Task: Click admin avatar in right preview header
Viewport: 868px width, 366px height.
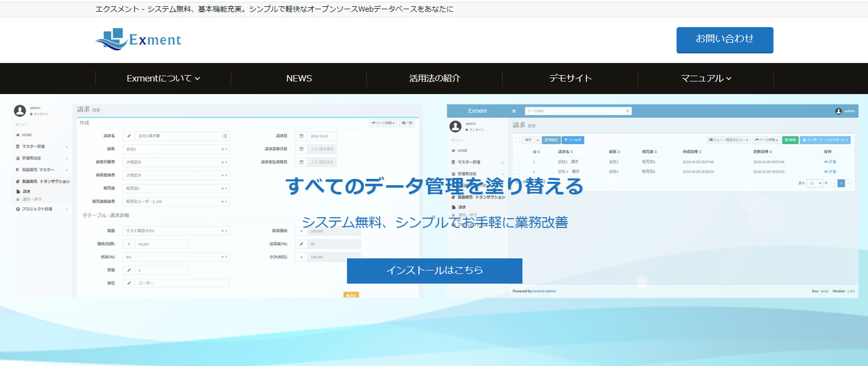Action: (839, 111)
